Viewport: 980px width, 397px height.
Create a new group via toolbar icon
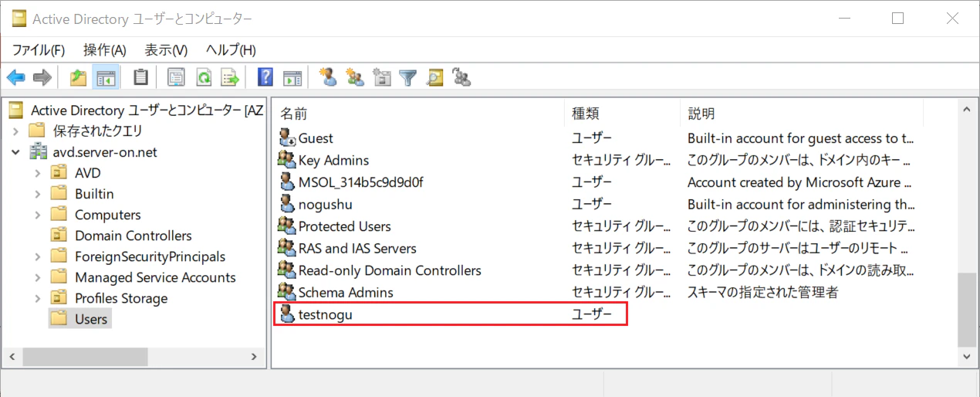(x=355, y=77)
